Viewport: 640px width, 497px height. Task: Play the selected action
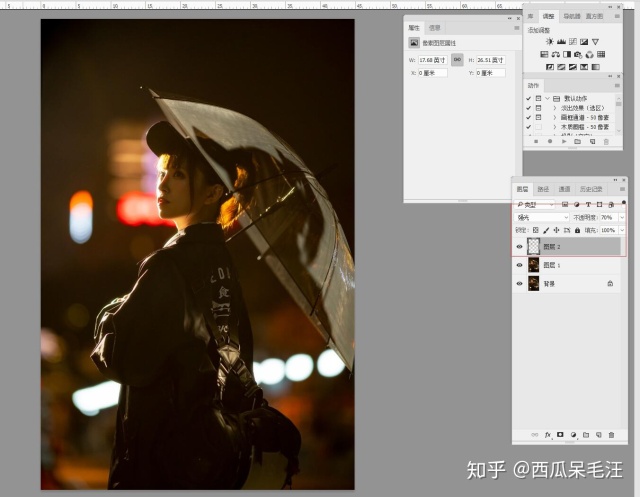[x=564, y=142]
